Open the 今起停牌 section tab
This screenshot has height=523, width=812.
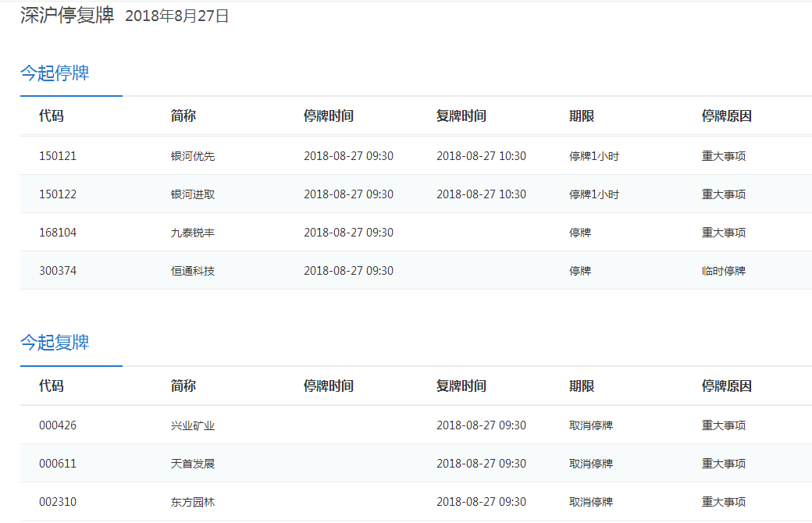coord(55,73)
